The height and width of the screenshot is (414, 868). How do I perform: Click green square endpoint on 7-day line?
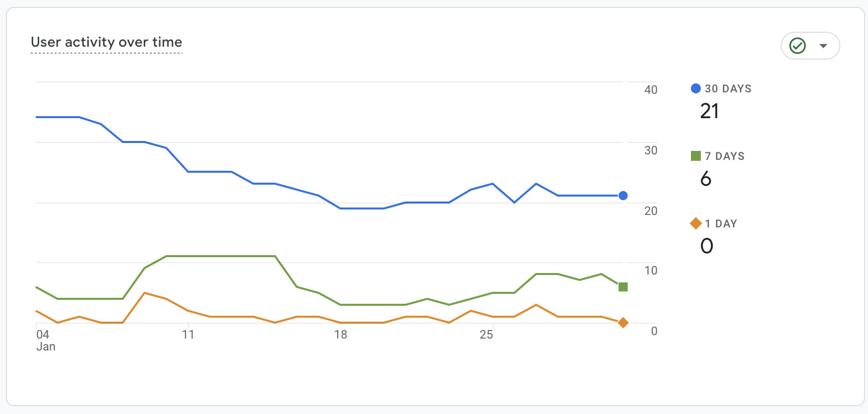point(623,287)
